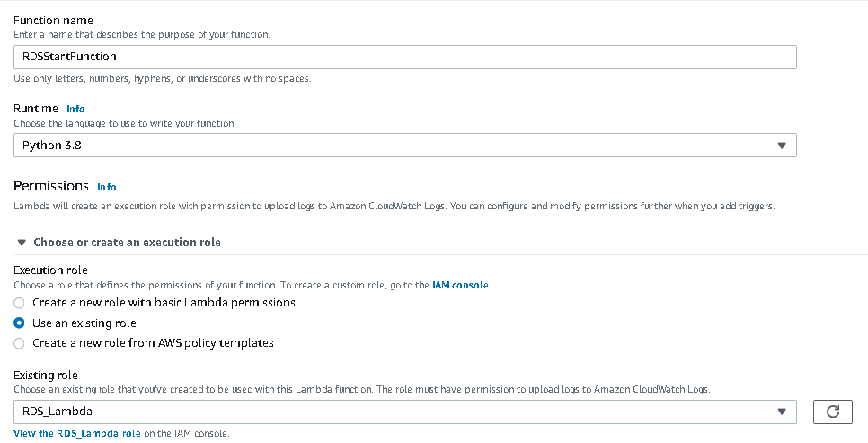This screenshot has height=443, width=868.
Task: Click the 'Permissions' section heading
Action: click(51, 186)
